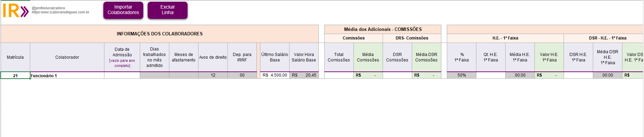The height and width of the screenshot is (137, 644).
Task: Click the empty Data de Admissão cell
Action: pos(122,75)
